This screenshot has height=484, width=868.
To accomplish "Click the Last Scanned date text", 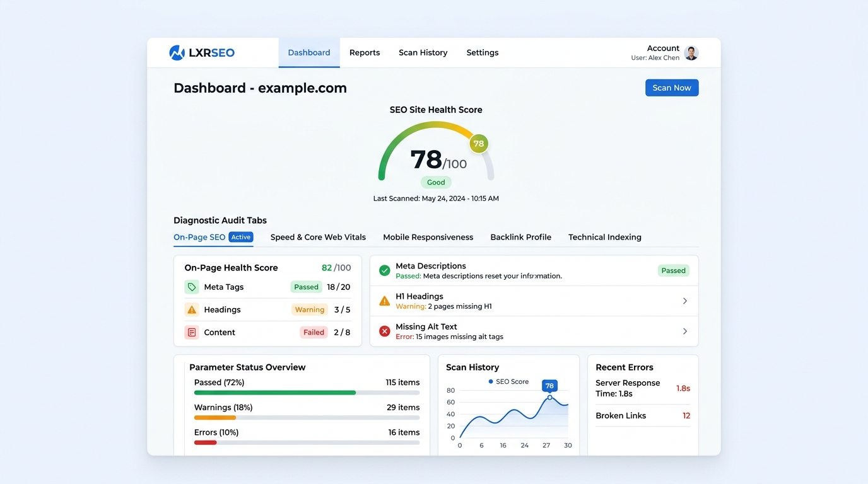I will pyautogui.click(x=436, y=199).
